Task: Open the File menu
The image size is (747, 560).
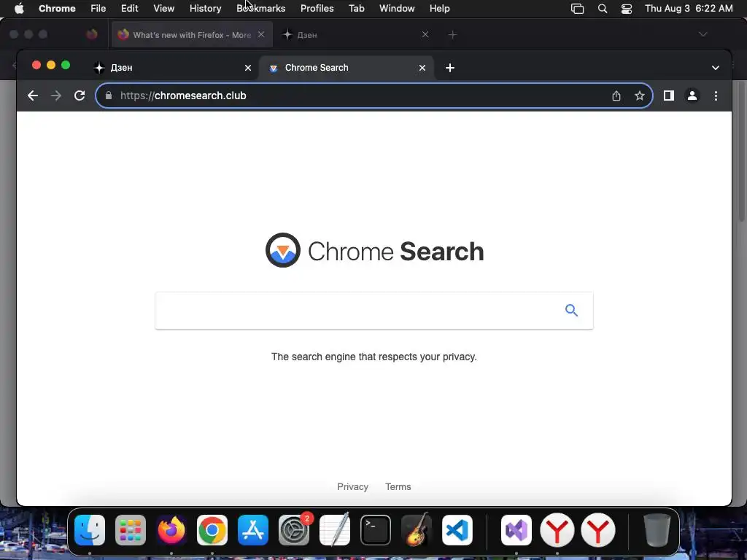Action: coord(98,9)
